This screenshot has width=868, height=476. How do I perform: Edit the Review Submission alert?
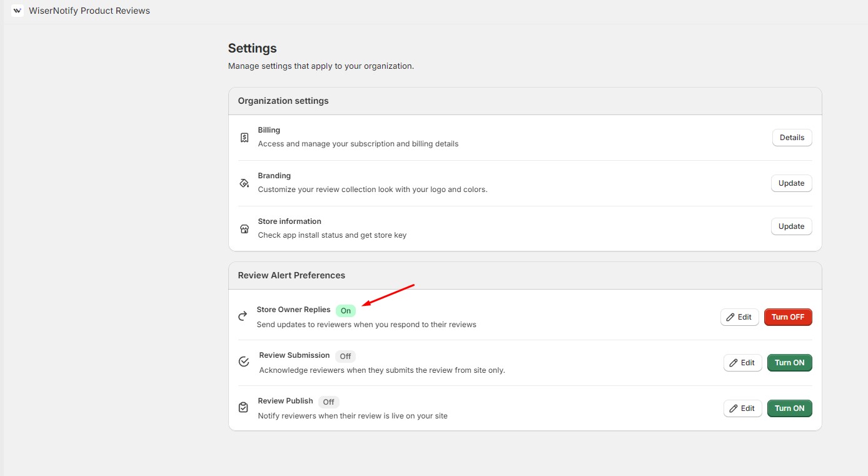[742, 363]
